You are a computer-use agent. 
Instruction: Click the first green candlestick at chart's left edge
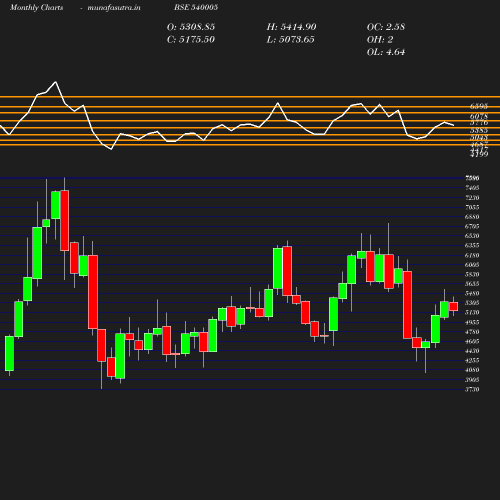[9, 353]
